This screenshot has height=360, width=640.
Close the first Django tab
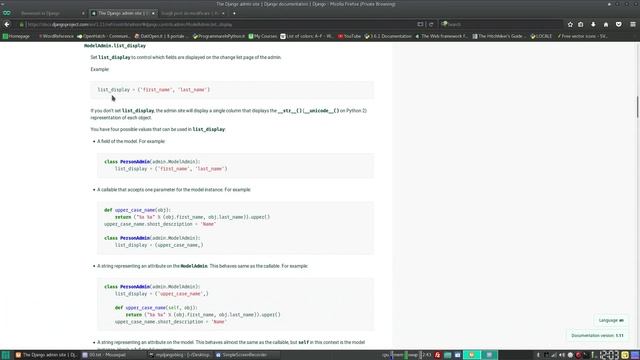(x=83, y=13)
